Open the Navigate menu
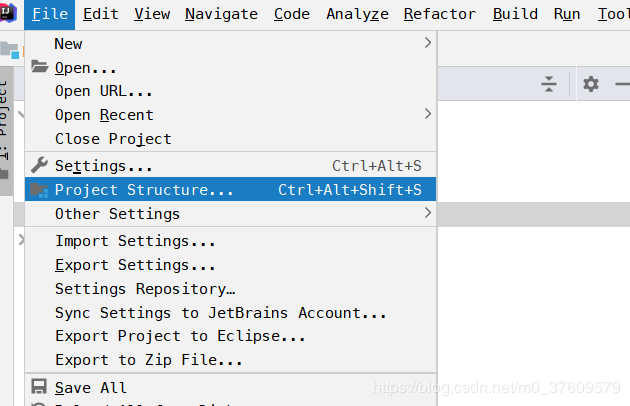The width and height of the screenshot is (630, 406). [221, 13]
